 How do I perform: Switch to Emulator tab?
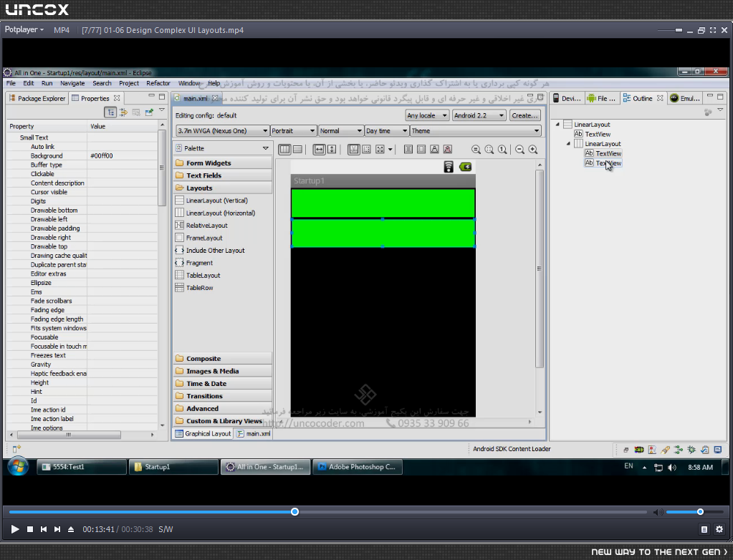click(x=685, y=98)
